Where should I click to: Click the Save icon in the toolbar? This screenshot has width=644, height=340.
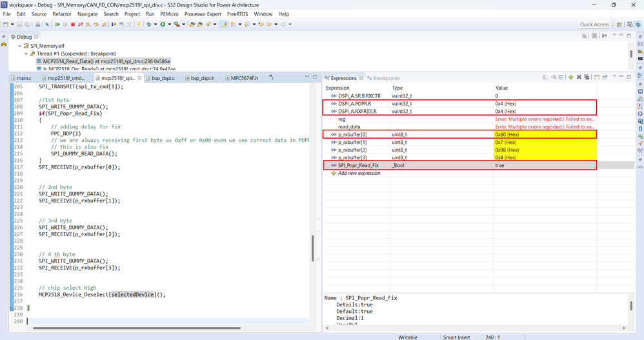19,25
